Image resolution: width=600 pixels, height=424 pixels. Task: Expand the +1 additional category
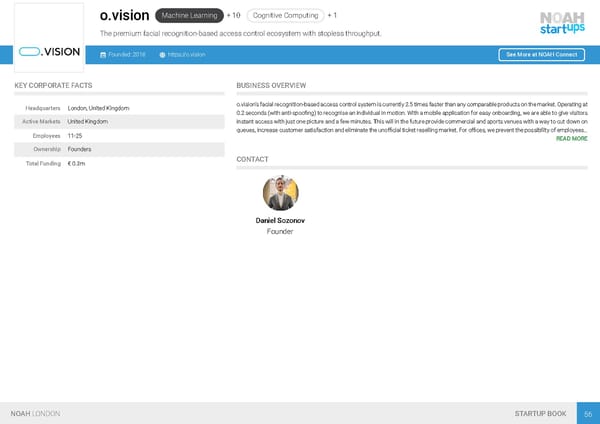coord(333,16)
